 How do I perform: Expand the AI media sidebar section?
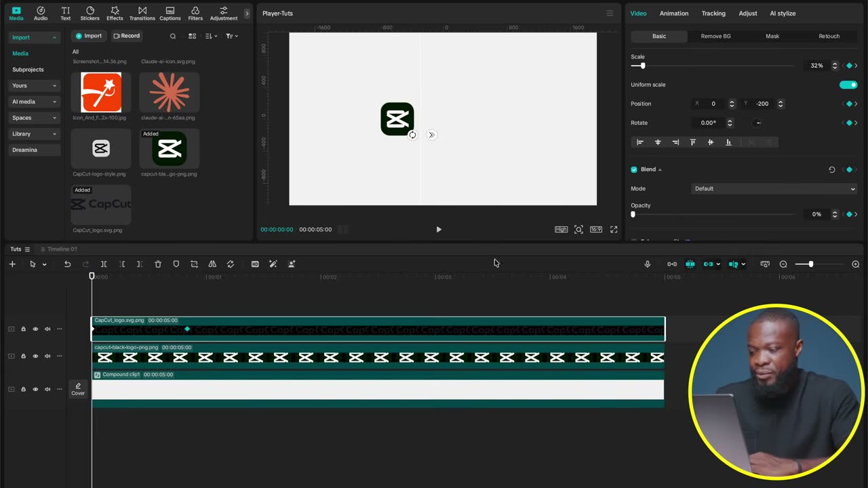[x=35, y=102]
